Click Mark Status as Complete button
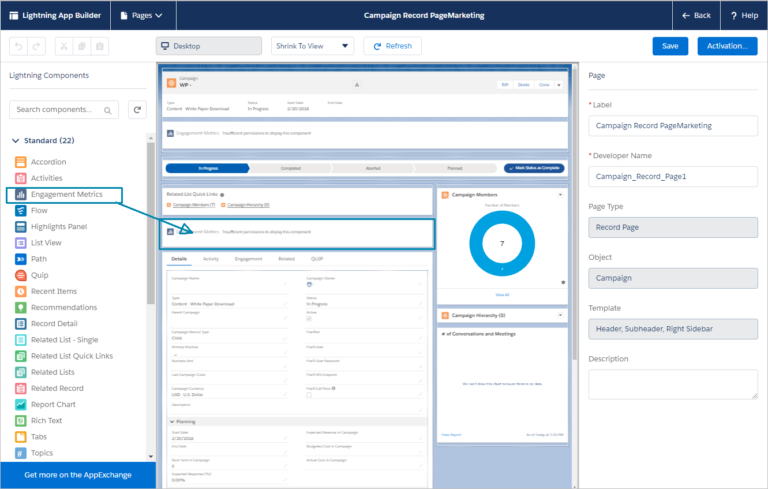768x489 pixels. click(534, 168)
